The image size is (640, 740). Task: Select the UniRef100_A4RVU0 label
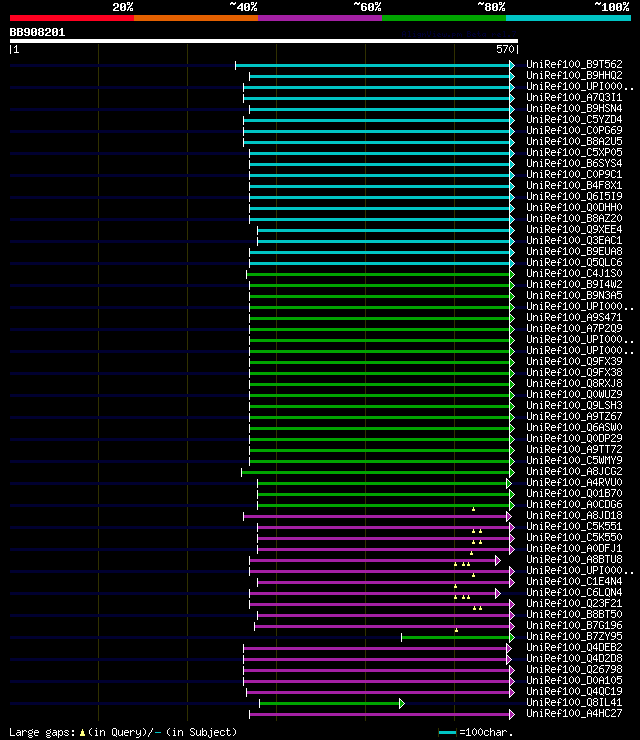point(574,482)
